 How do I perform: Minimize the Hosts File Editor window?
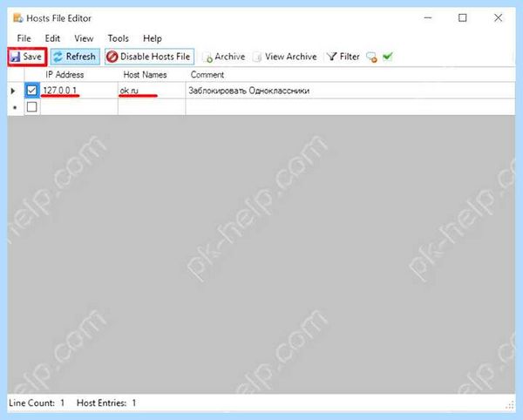(x=428, y=18)
